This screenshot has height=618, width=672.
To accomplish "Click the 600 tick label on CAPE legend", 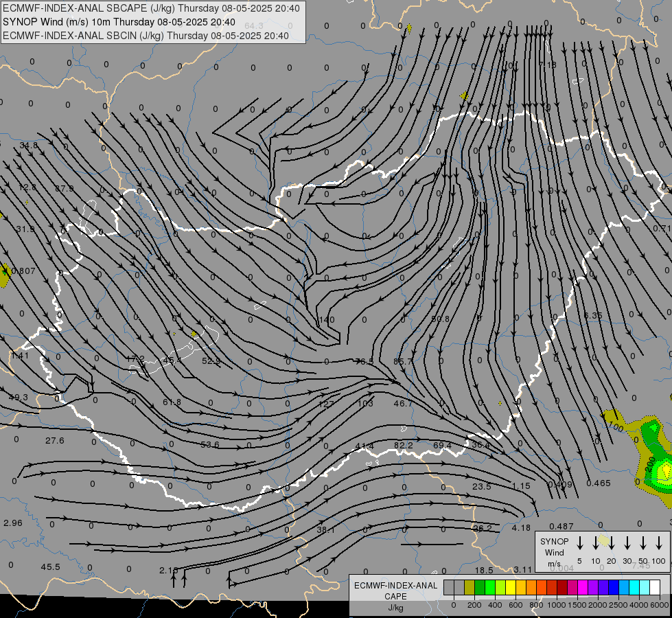I will point(515,605).
